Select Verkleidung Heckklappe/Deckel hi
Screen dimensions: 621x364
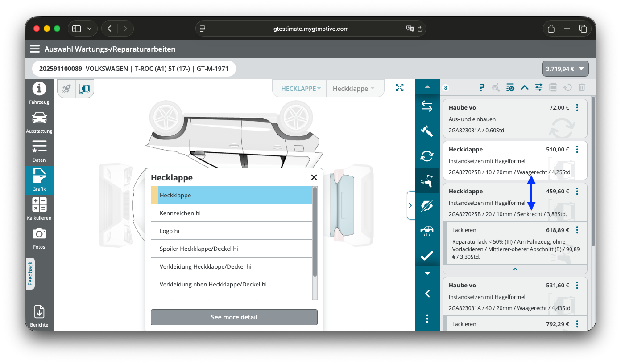click(232, 266)
